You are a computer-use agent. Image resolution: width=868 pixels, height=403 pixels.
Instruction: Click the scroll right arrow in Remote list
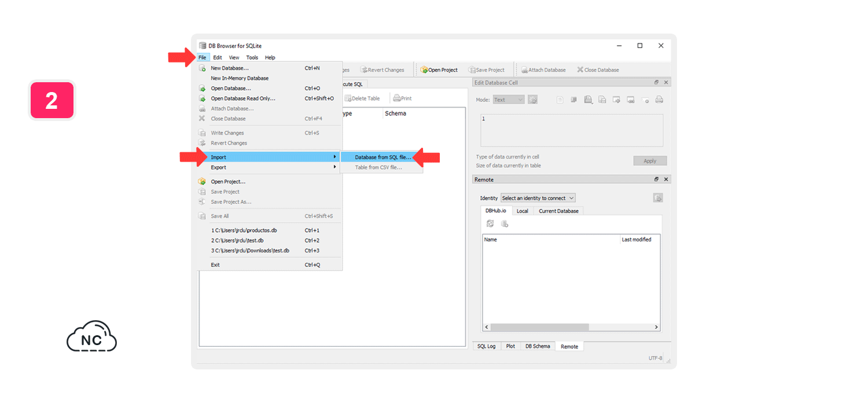656,327
